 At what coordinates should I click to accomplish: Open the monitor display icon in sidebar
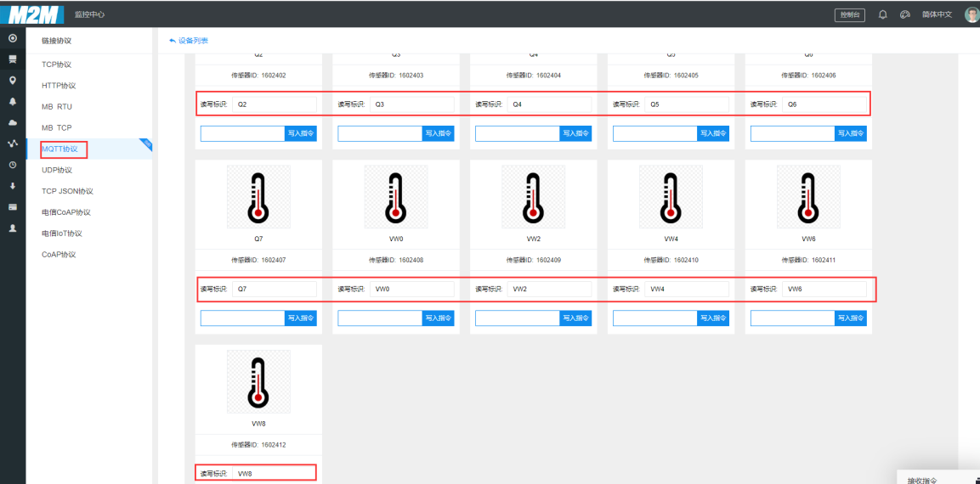[13, 59]
